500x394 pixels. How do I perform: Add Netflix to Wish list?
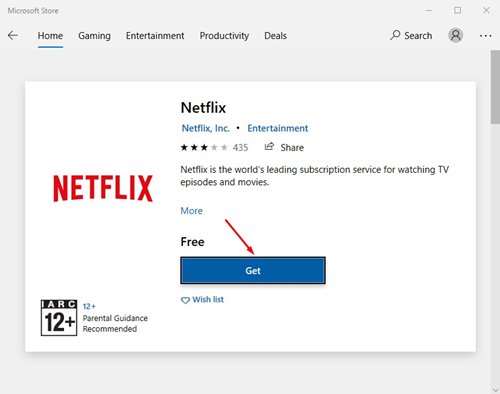pos(202,300)
